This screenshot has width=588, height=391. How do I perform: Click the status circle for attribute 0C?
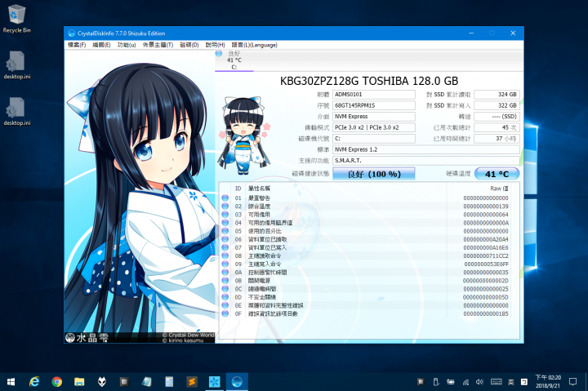click(225, 289)
